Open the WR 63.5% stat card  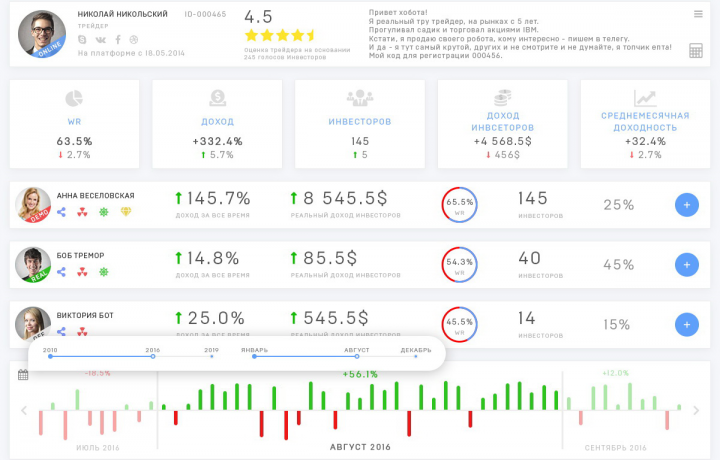click(x=74, y=124)
